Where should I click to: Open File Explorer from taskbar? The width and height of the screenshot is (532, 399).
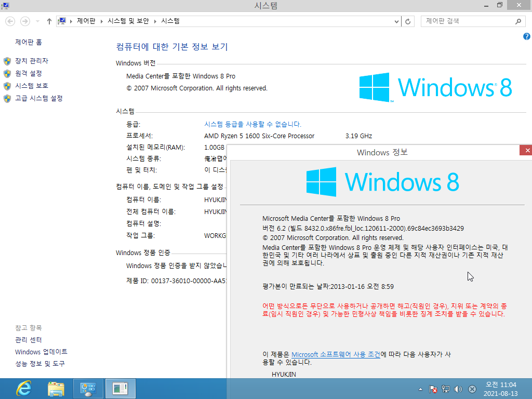coord(56,389)
